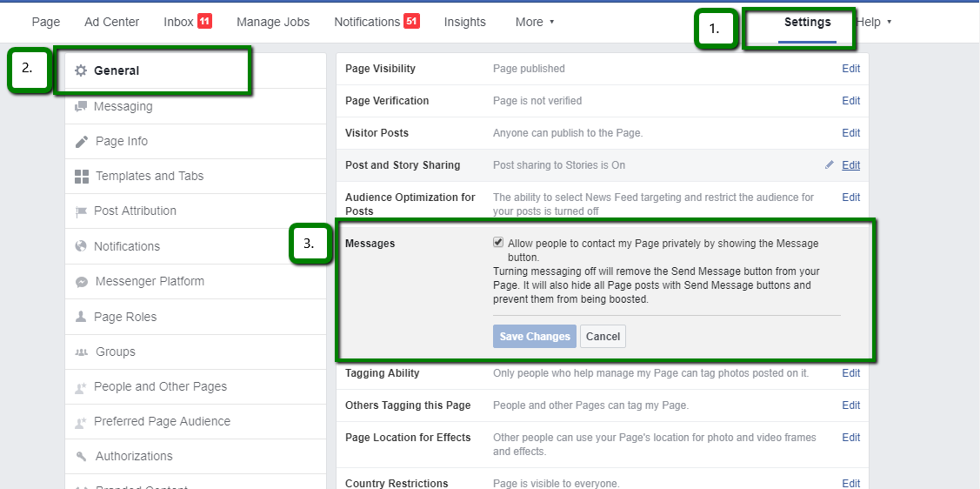The height and width of the screenshot is (489, 980).
Task: Edit the Others Tagging this Page setting
Action: [850, 405]
